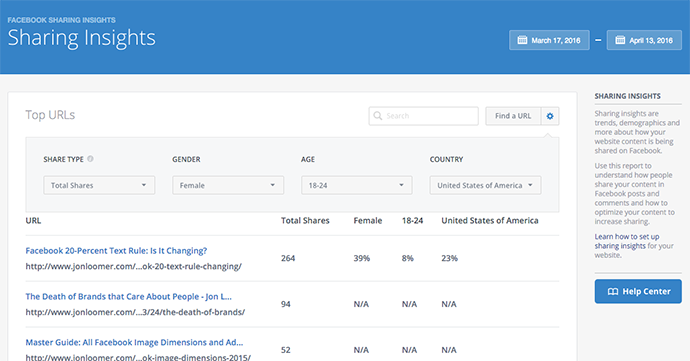Click the Find a URL button

513,116
